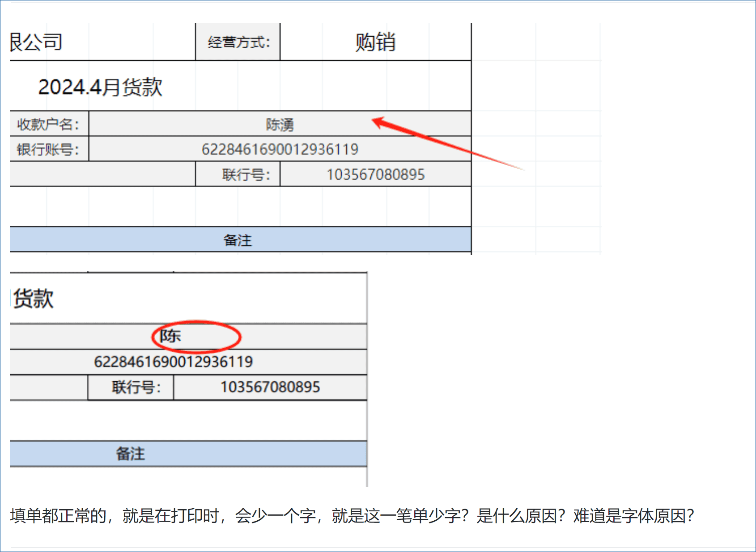
Task: Select the account number in print preview
Action: pyautogui.click(x=174, y=362)
